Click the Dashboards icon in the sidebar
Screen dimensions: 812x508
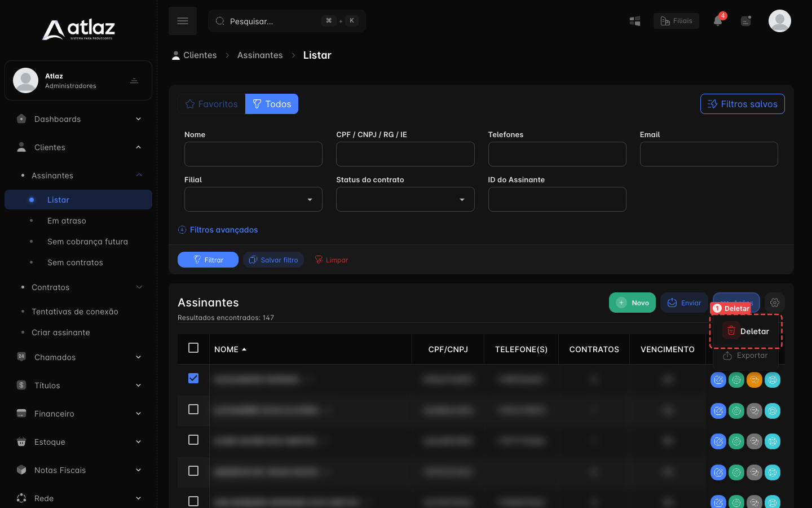pyautogui.click(x=21, y=119)
